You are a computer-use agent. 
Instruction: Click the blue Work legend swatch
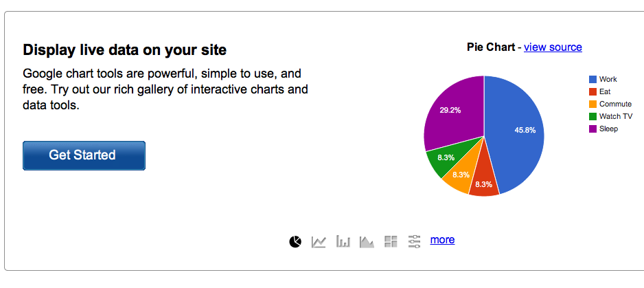pyautogui.click(x=593, y=80)
